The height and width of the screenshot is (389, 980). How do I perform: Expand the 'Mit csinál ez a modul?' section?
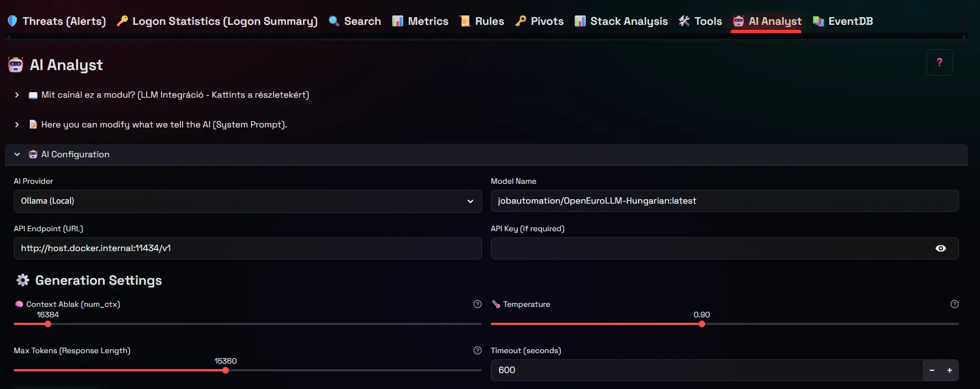tap(169, 95)
